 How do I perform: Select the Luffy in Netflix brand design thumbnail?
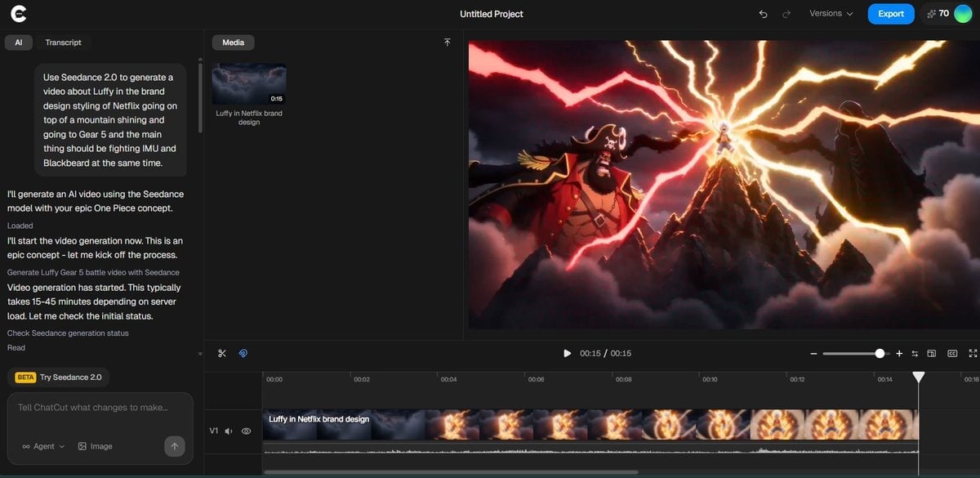pos(249,84)
